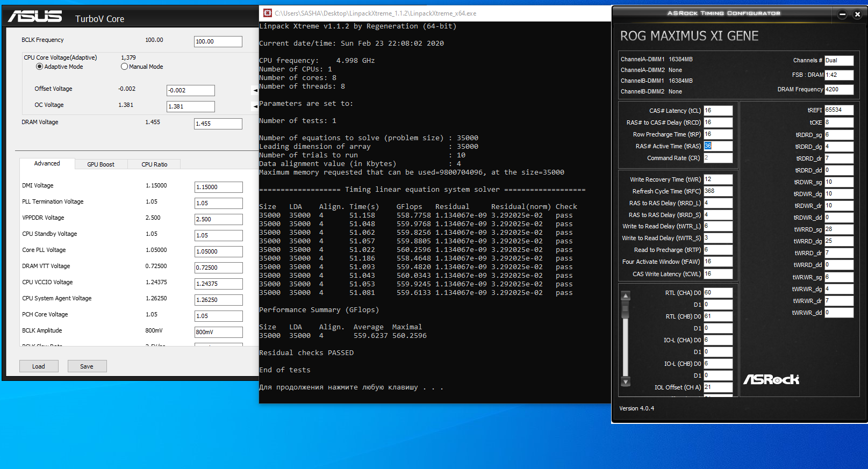
Task: Click the down arrow of the RTL scrollbar
Action: tap(626, 382)
